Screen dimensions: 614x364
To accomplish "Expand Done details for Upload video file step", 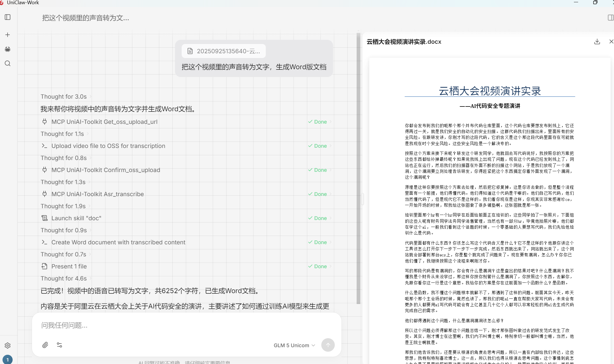I will [320, 146].
